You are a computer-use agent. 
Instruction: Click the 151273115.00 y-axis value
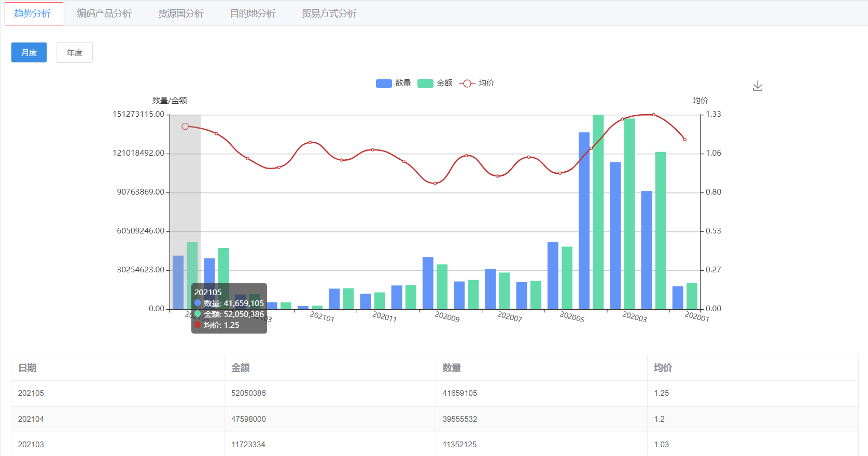[138, 114]
